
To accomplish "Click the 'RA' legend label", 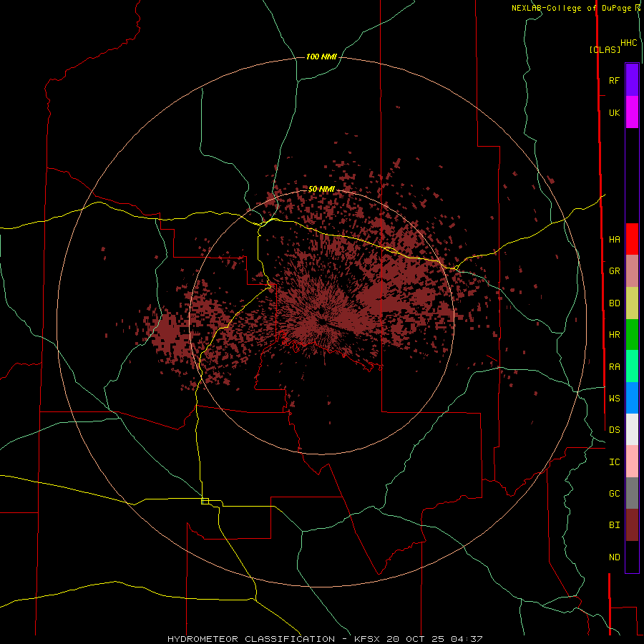I will coord(614,367).
